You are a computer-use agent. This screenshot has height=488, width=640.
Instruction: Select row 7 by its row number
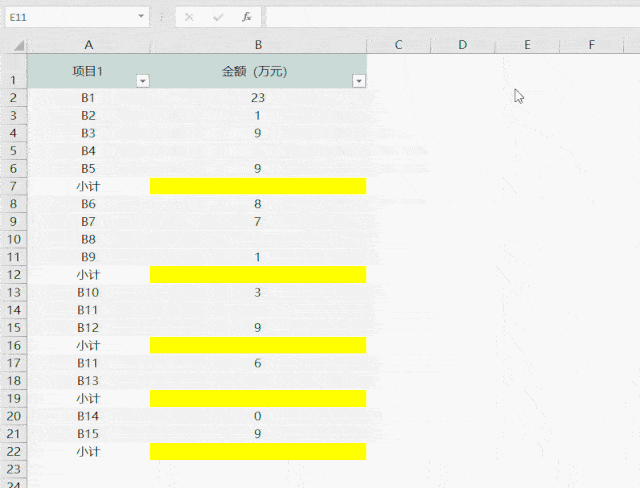click(x=13, y=187)
